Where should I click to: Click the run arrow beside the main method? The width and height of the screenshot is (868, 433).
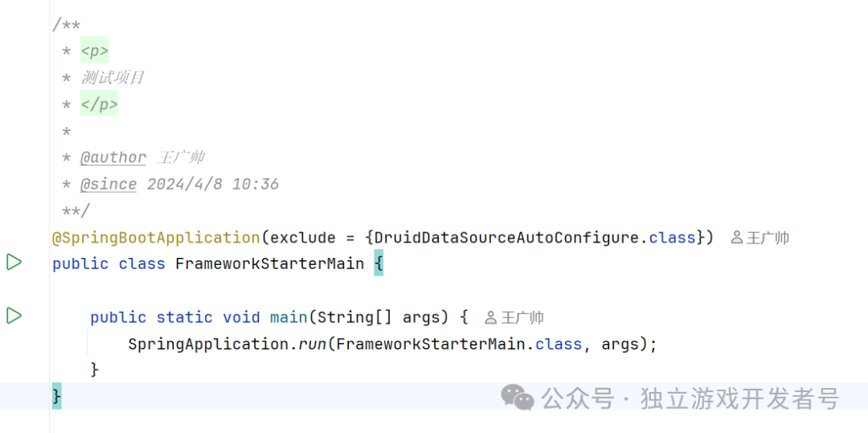pyautogui.click(x=14, y=316)
